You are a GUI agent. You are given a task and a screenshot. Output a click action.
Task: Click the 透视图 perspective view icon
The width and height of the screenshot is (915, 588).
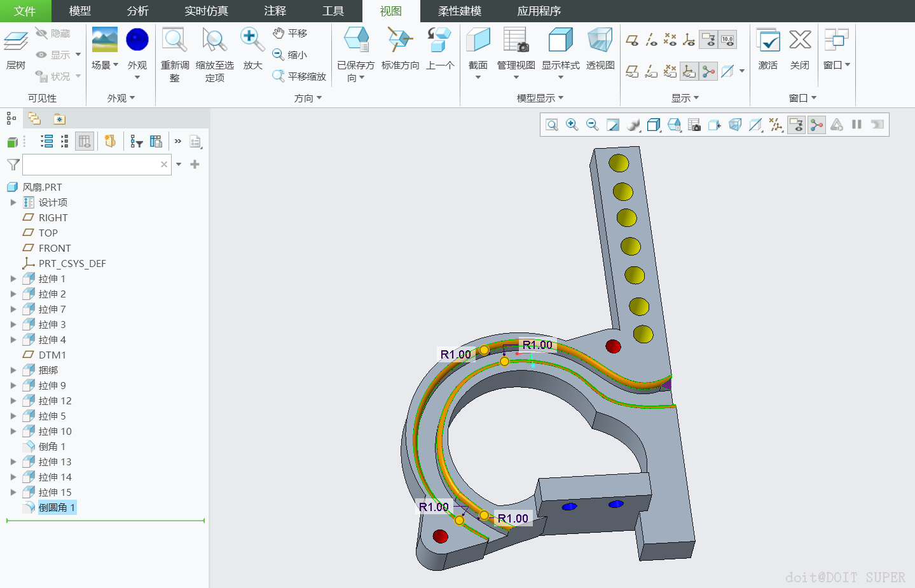click(600, 41)
